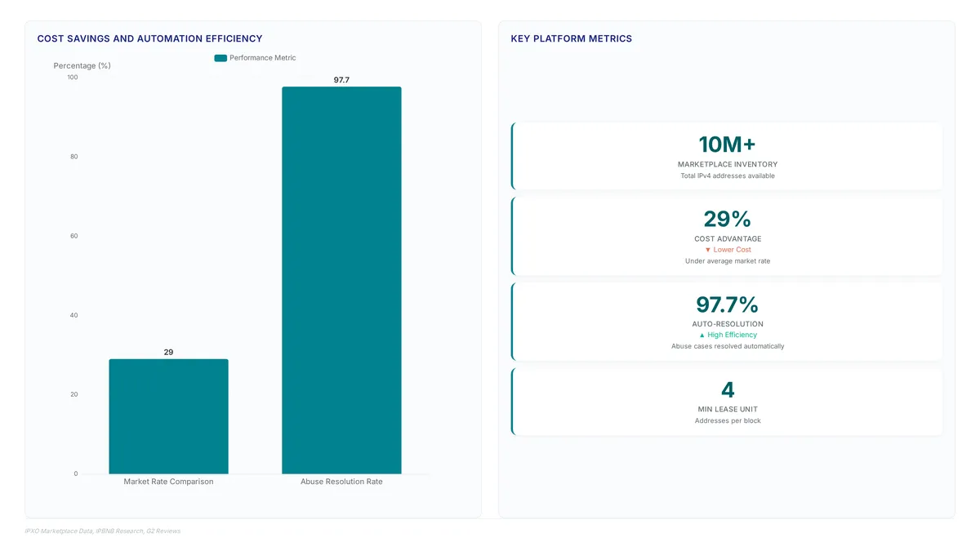
Task: Click the Total IPv4 addresses available caption
Action: click(x=728, y=176)
